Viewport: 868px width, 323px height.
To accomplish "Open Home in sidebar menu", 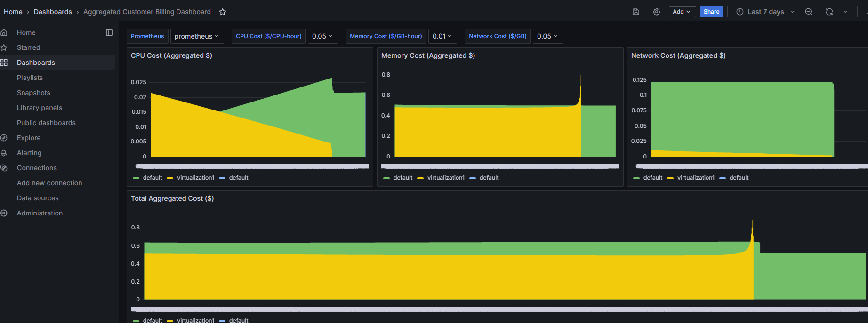I will tap(26, 32).
